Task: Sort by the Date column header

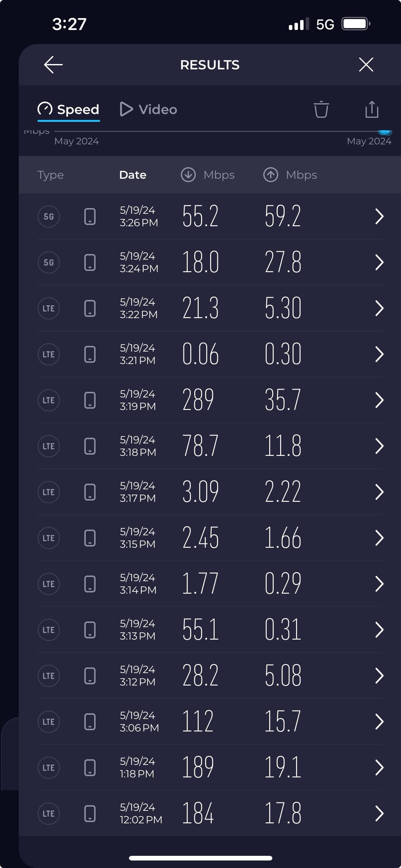Action: [133, 175]
